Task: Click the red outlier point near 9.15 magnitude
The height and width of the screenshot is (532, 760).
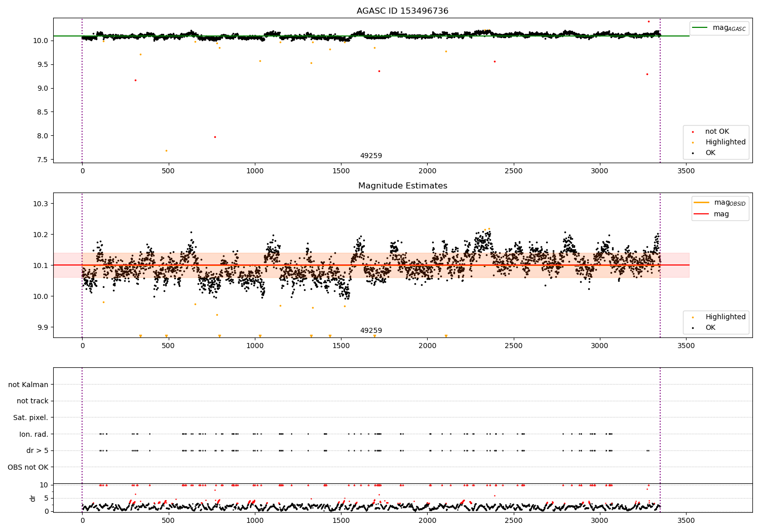Action: point(135,80)
